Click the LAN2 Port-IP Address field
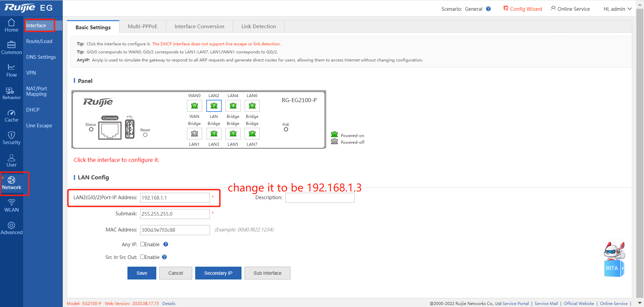The height and width of the screenshot is (307, 644). click(x=175, y=198)
